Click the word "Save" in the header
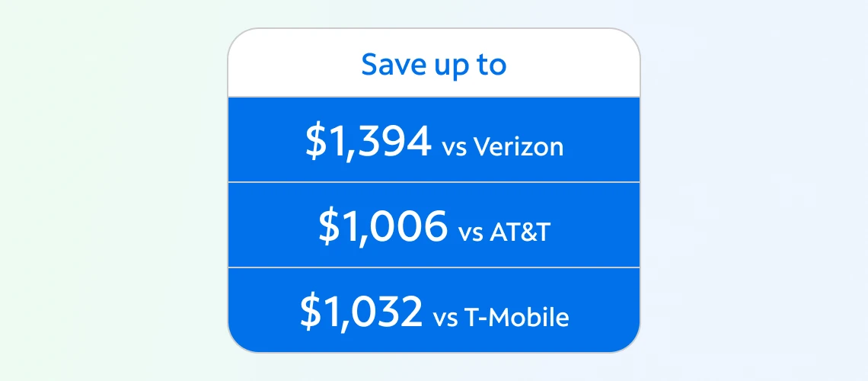 [390, 65]
